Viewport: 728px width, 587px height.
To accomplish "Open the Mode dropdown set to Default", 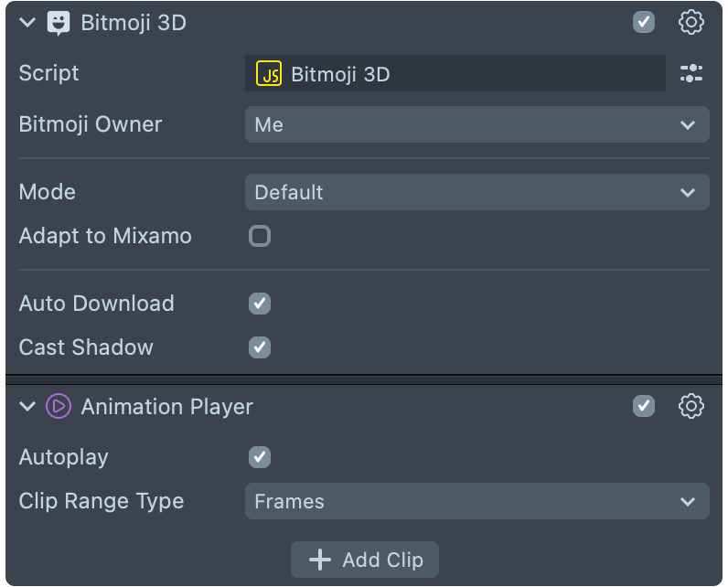I will (476, 193).
